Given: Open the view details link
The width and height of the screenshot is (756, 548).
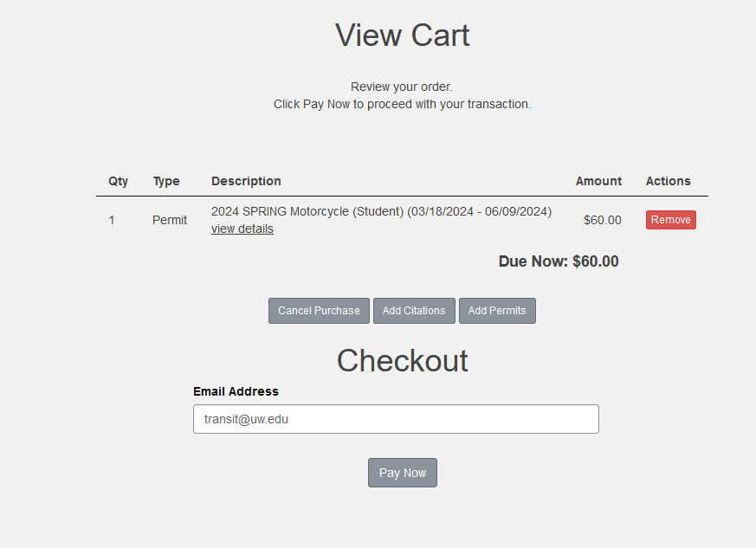Looking at the screenshot, I should coord(242,229).
